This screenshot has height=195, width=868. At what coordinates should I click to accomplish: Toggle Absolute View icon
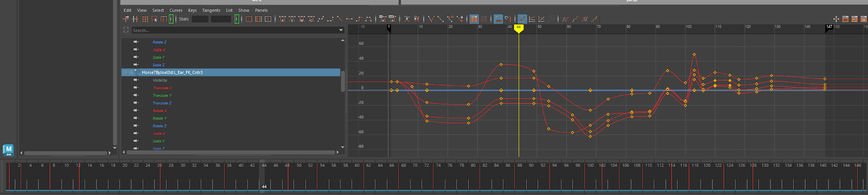click(x=522, y=19)
